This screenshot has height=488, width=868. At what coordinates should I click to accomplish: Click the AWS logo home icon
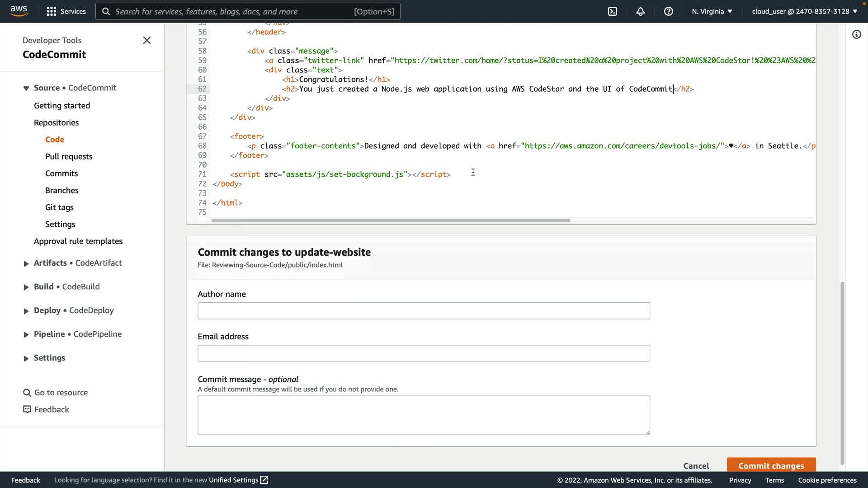point(19,11)
